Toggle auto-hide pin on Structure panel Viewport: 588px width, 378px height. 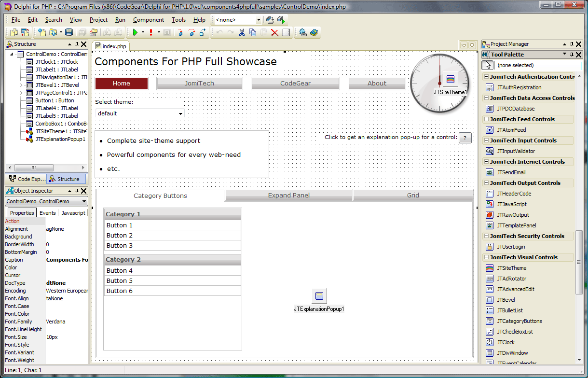pos(77,44)
